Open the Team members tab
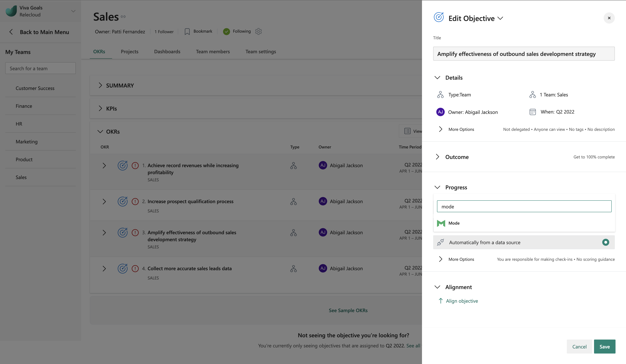626x364 pixels. 213,52
